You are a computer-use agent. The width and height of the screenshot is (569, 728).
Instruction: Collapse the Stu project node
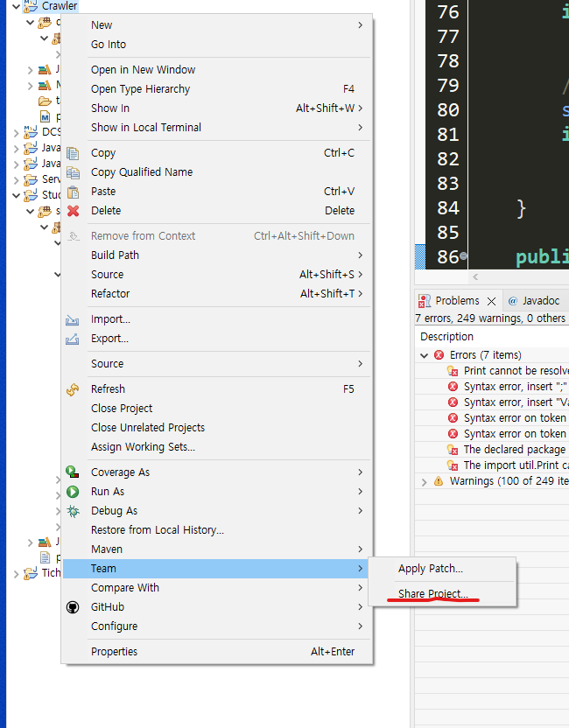coord(17,195)
